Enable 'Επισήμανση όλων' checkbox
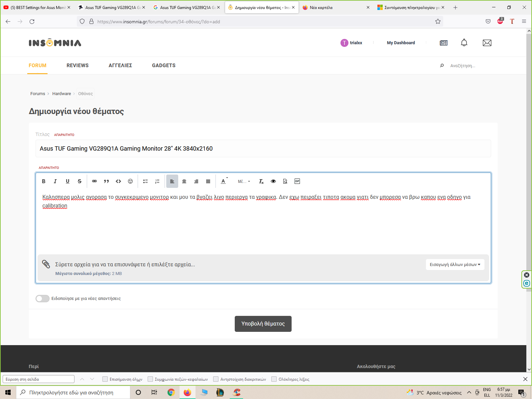The image size is (532, 399). [x=105, y=379]
